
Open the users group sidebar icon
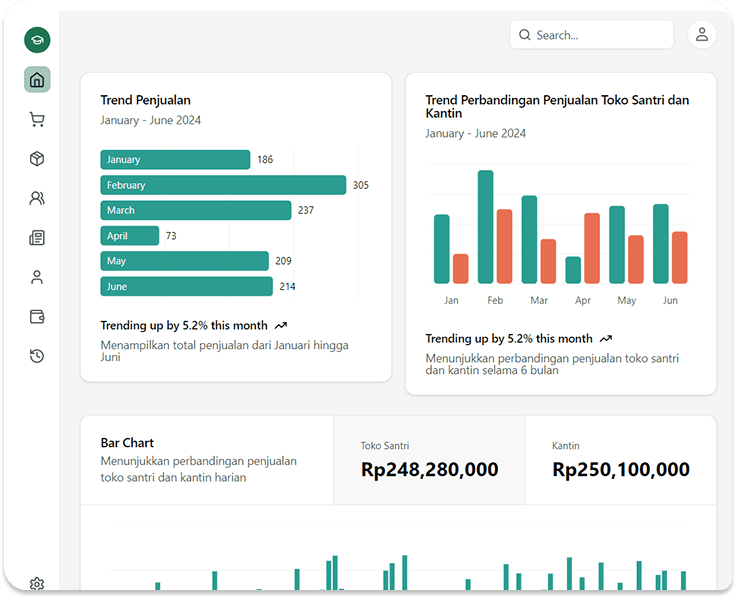click(37, 198)
